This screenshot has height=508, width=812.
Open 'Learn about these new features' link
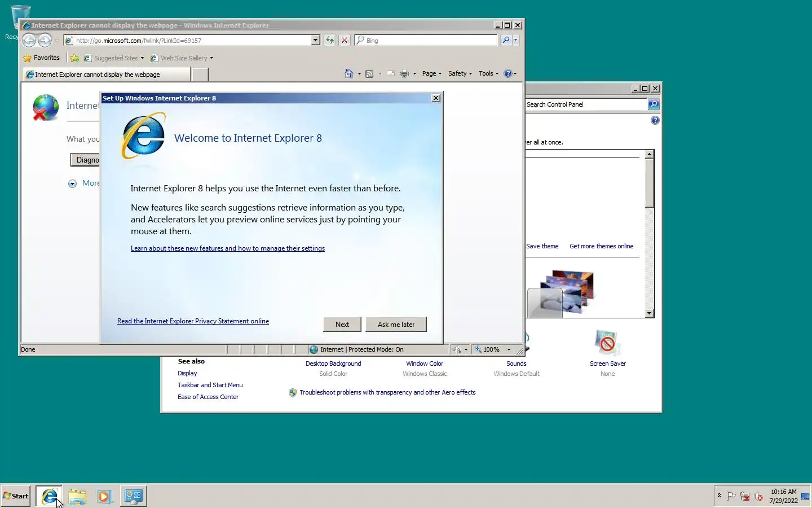[228, 248]
